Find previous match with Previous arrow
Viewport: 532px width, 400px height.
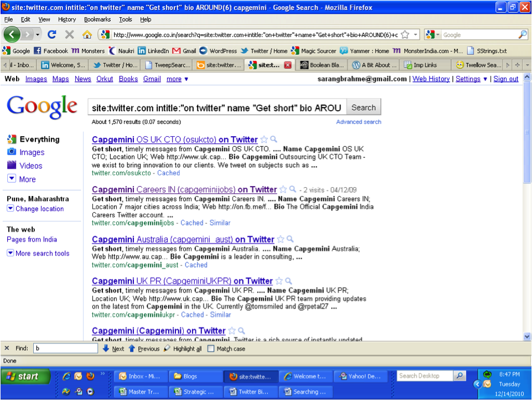click(x=144, y=348)
